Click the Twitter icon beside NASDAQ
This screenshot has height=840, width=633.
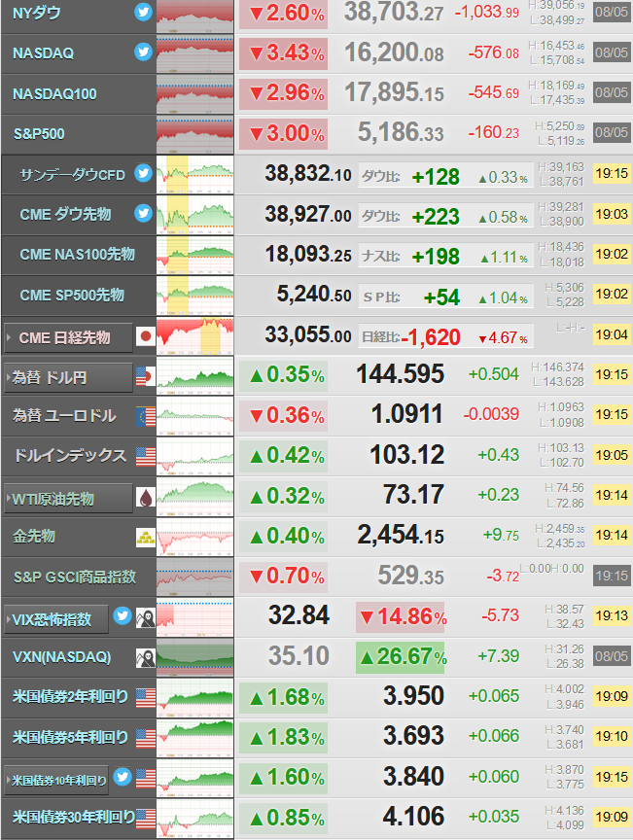[143, 52]
